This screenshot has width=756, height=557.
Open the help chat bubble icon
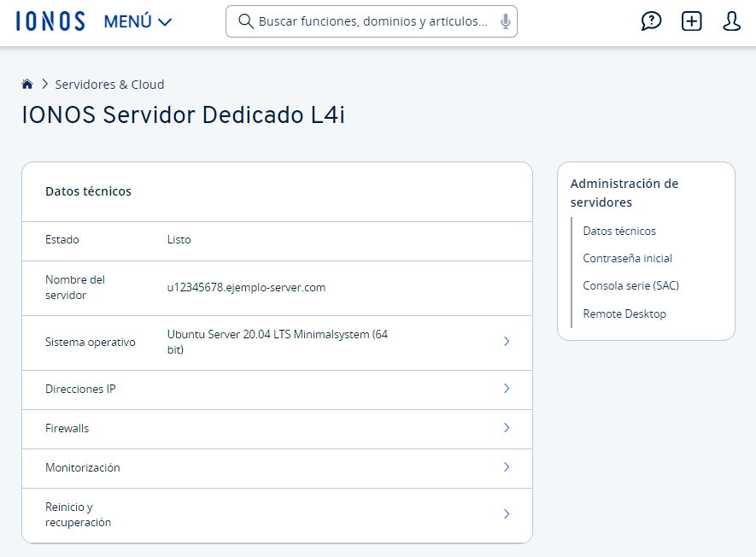[651, 21]
